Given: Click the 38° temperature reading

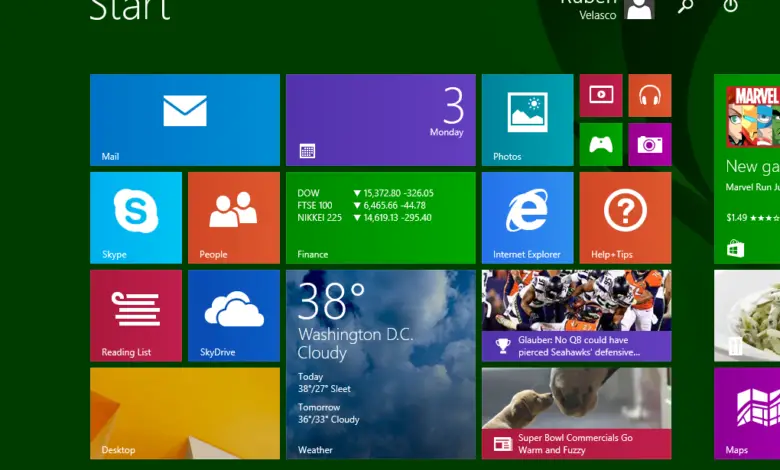Looking at the screenshot, I should tap(331, 301).
